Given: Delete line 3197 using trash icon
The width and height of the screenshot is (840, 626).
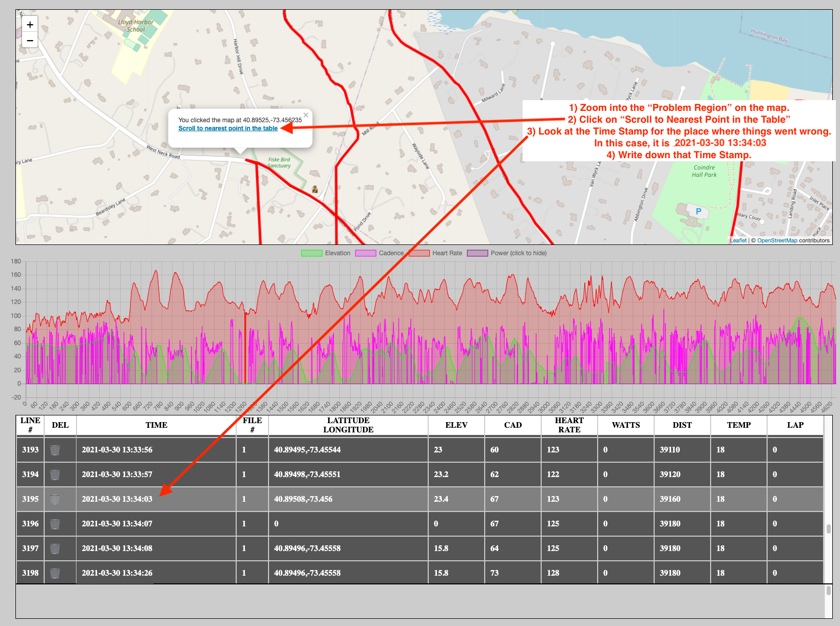Looking at the screenshot, I should click(x=55, y=548).
